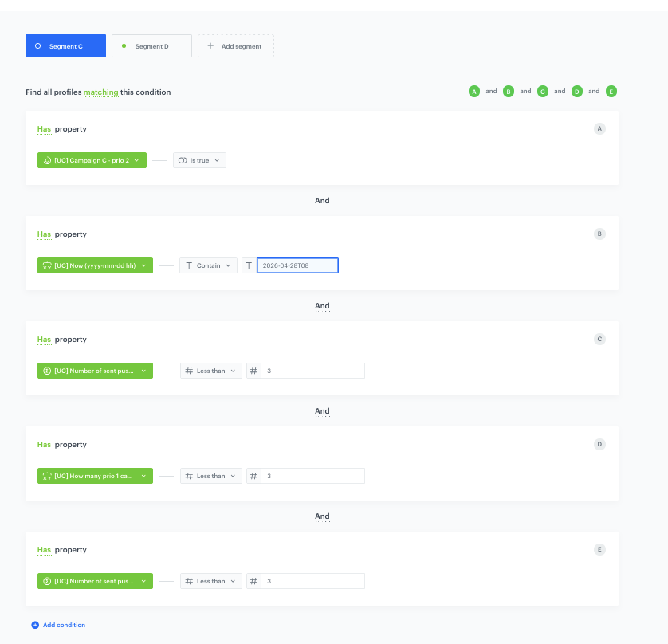Click the gray B label of second condition

coord(599,234)
